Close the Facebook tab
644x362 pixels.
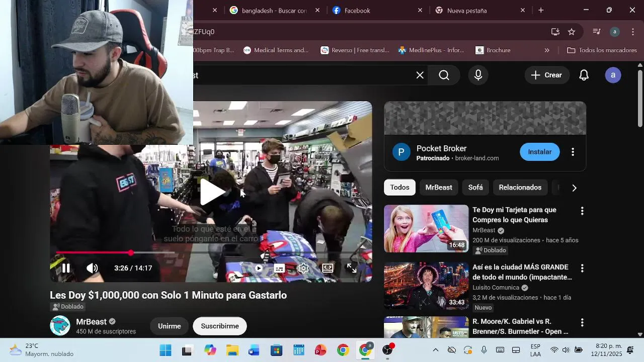pos(420,10)
